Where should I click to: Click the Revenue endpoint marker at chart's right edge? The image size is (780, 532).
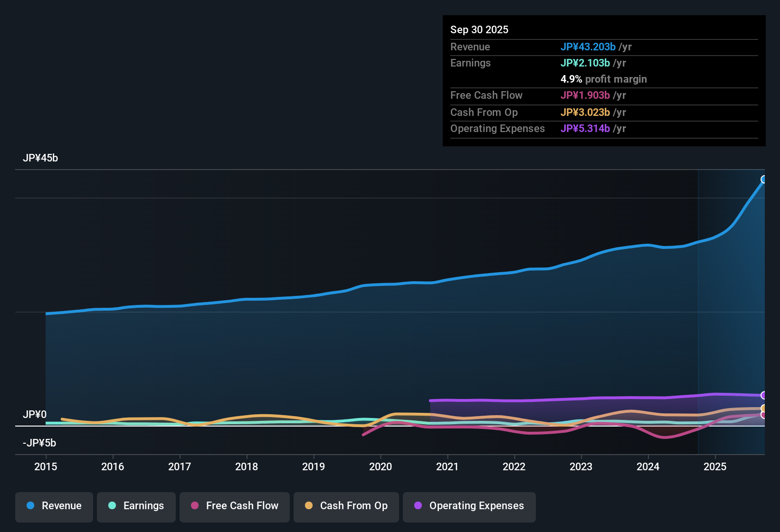click(764, 179)
